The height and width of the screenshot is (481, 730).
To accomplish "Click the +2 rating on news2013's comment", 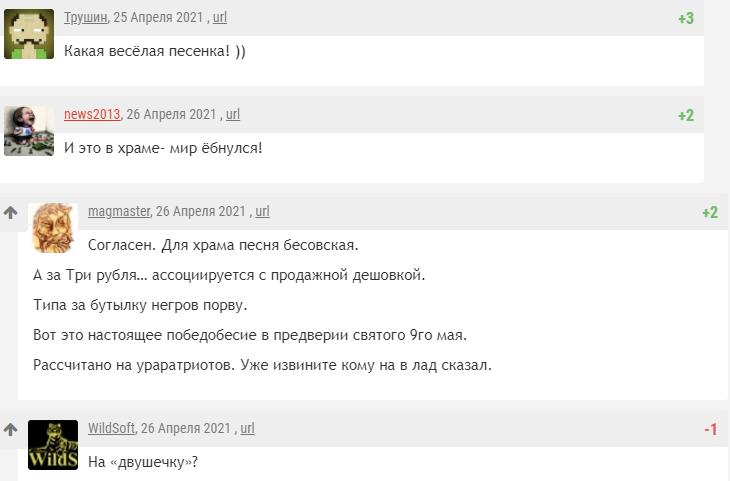I will point(686,115).
